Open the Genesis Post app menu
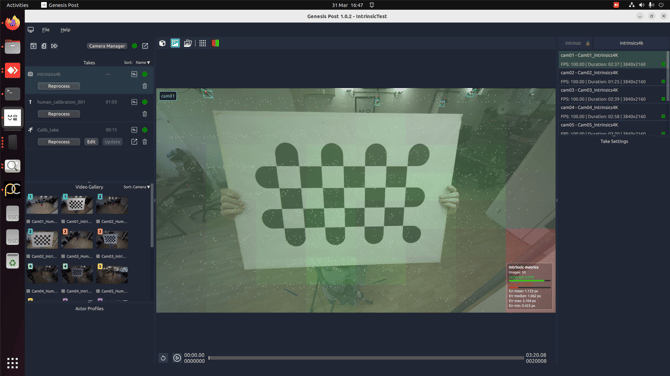 [60, 5]
